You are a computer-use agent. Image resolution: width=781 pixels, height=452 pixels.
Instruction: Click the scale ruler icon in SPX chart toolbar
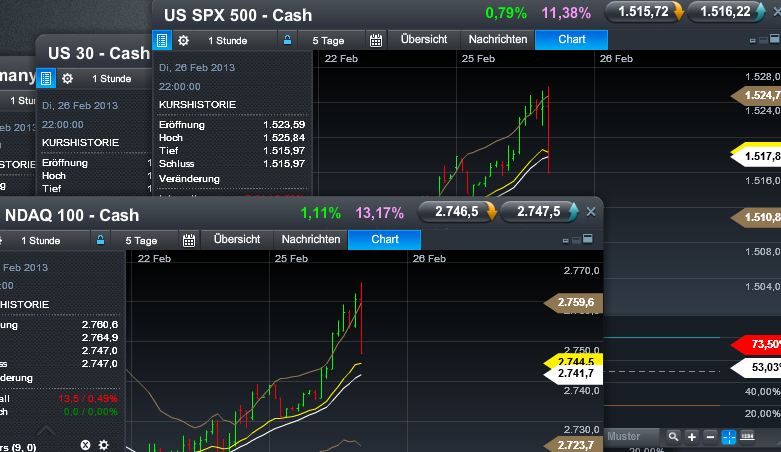(747, 437)
